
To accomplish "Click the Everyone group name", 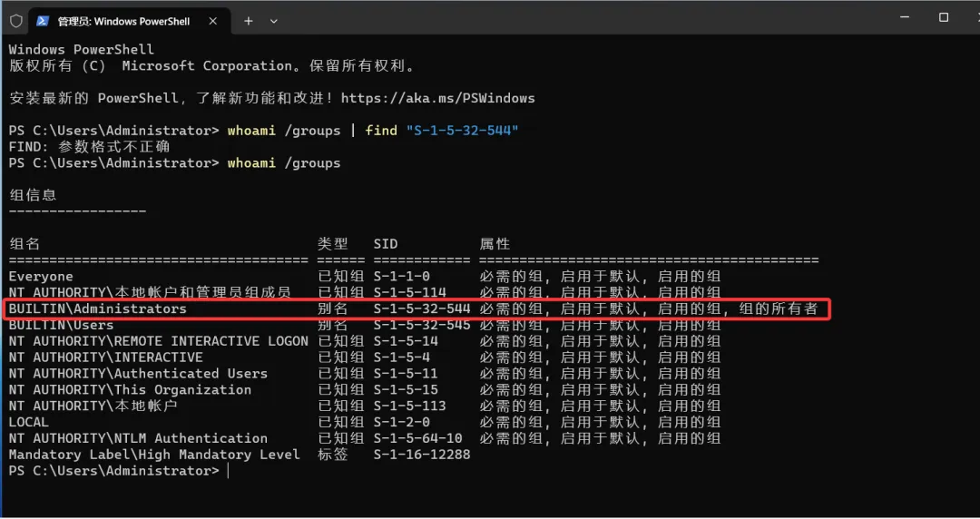I will (x=41, y=277).
